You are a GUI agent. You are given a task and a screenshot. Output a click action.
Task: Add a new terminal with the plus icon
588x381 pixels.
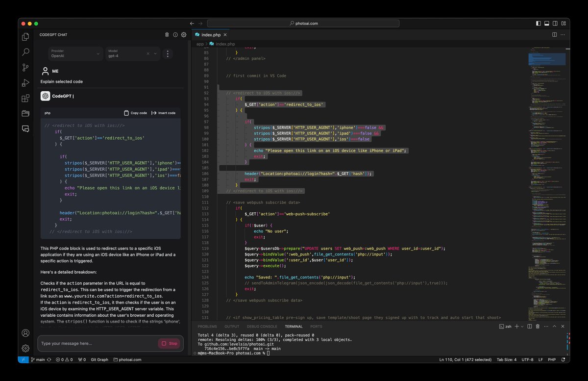[516, 326]
